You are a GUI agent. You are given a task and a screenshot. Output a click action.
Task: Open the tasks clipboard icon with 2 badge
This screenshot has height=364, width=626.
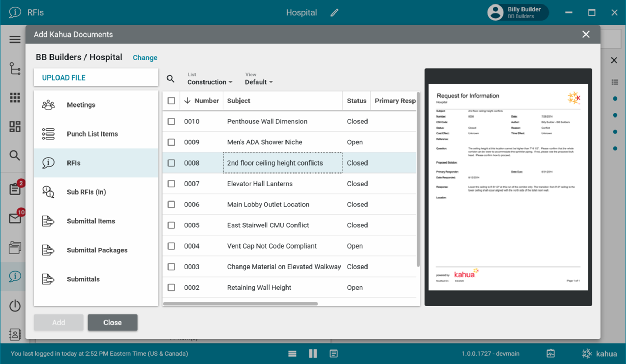(x=15, y=189)
